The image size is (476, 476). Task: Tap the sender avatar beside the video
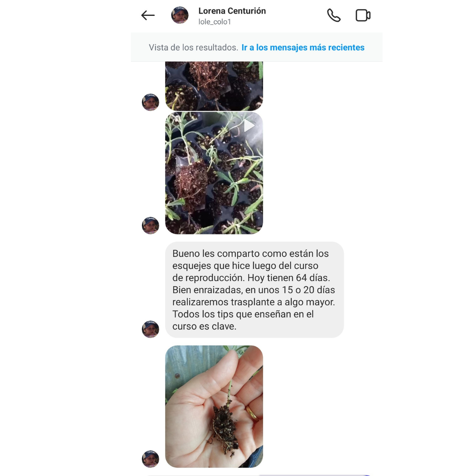coord(151,226)
